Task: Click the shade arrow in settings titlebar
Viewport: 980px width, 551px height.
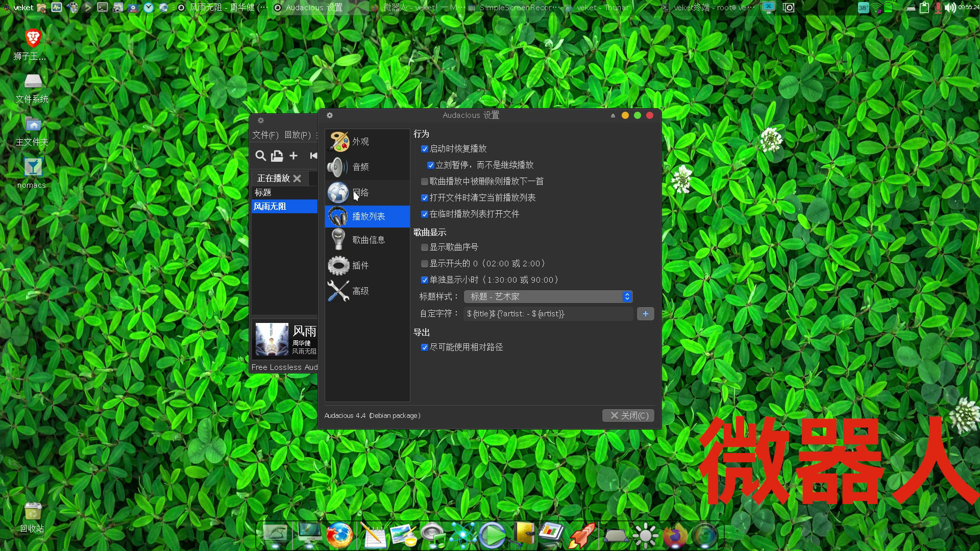Action: tap(612, 116)
